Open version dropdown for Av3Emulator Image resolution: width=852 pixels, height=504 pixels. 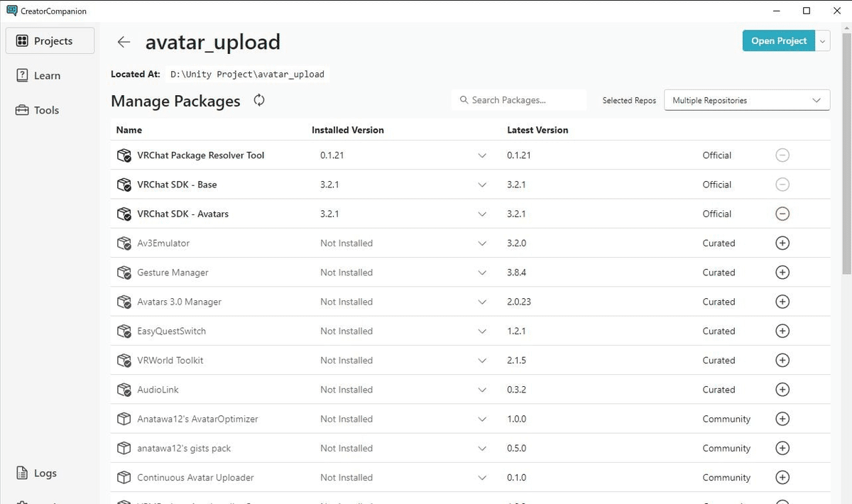(x=483, y=243)
